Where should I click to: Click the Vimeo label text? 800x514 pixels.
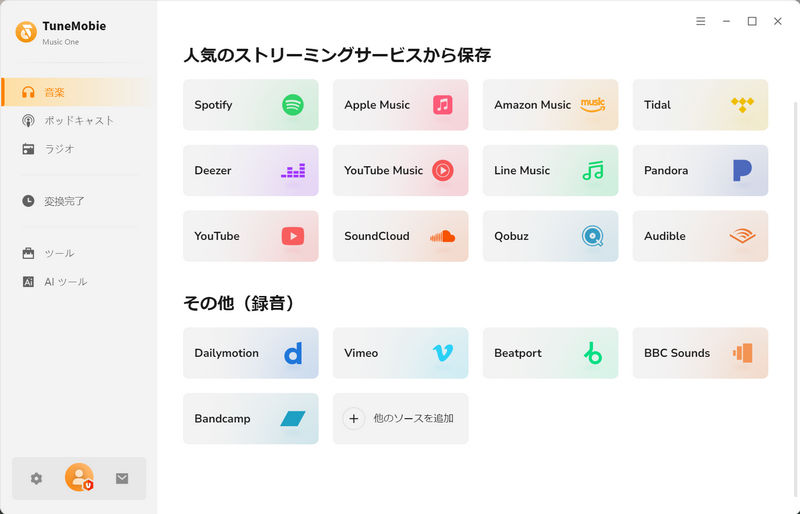coord(361,353)
